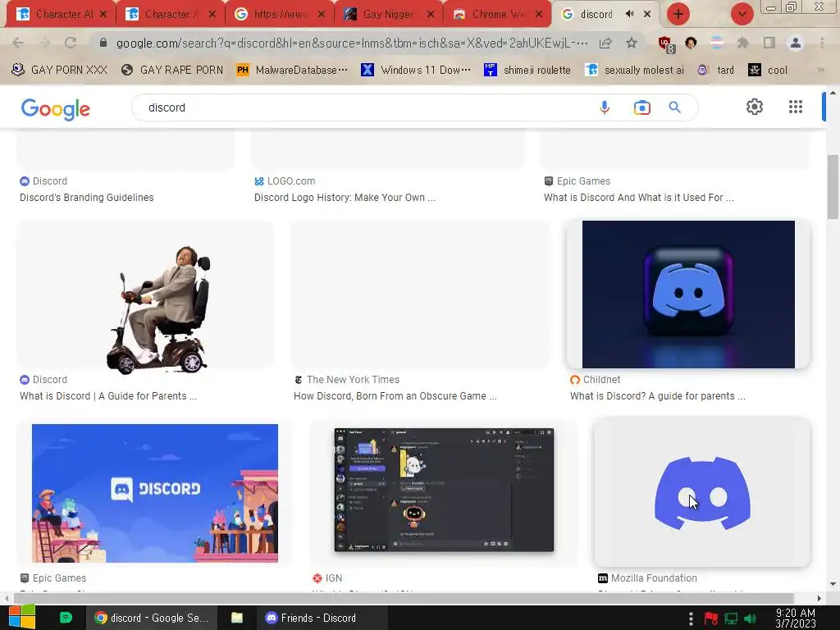This screenshot has width=840, height=630.
Task: Click the LOGO.com source label
Action: pyautogui.click(x=291, y=181)
